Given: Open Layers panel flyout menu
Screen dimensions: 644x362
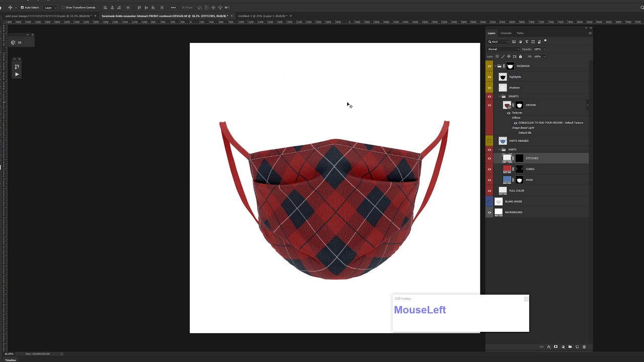Looking at the screenshot, I should point(590,33).
